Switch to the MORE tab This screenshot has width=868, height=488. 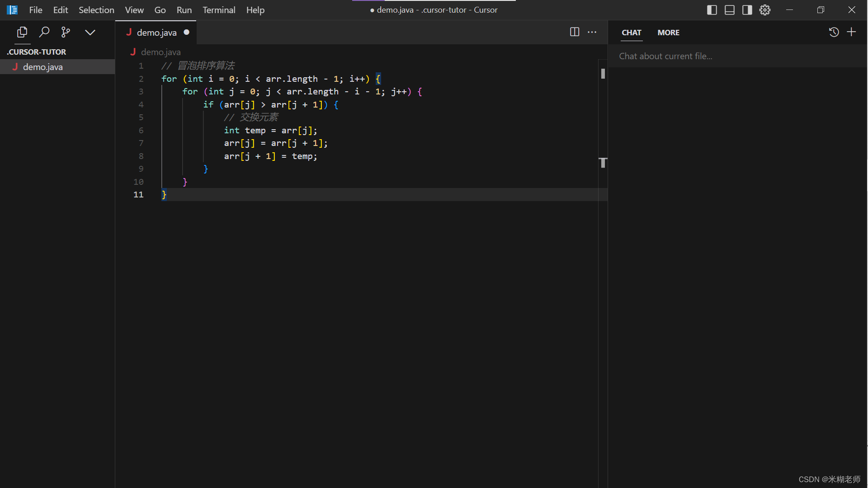(x=668, y=33)
